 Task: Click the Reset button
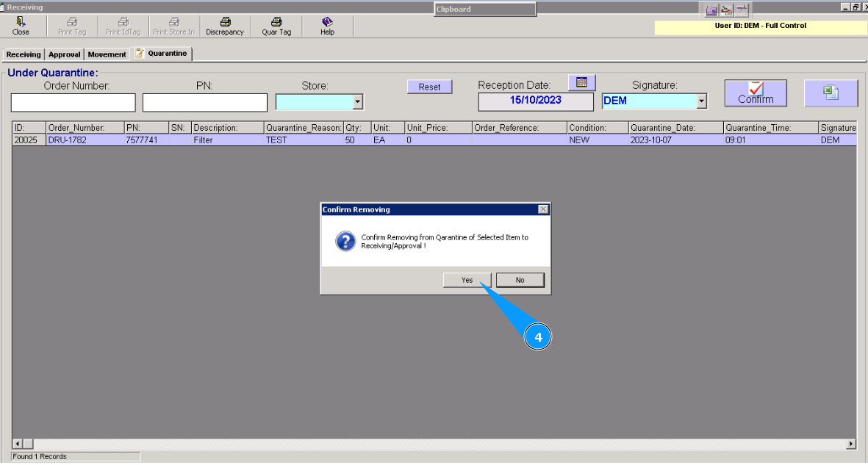[429, 86]
